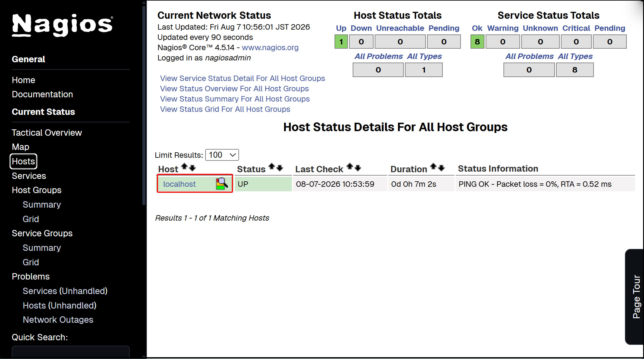Screen dimensions: 644x359
Task: Open Documentation from the sidebar
Action: (x=42, y=94)
